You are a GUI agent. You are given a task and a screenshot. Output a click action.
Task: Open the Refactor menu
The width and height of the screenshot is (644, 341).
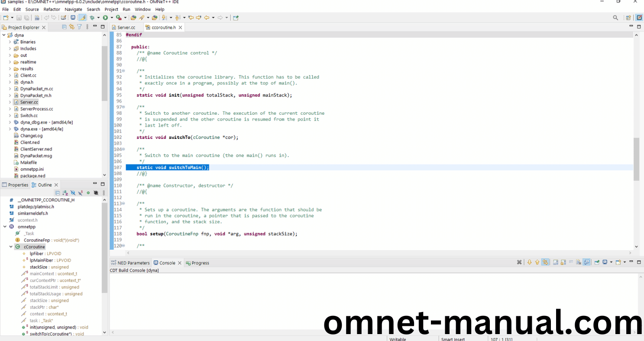click(x=52, y=9)
